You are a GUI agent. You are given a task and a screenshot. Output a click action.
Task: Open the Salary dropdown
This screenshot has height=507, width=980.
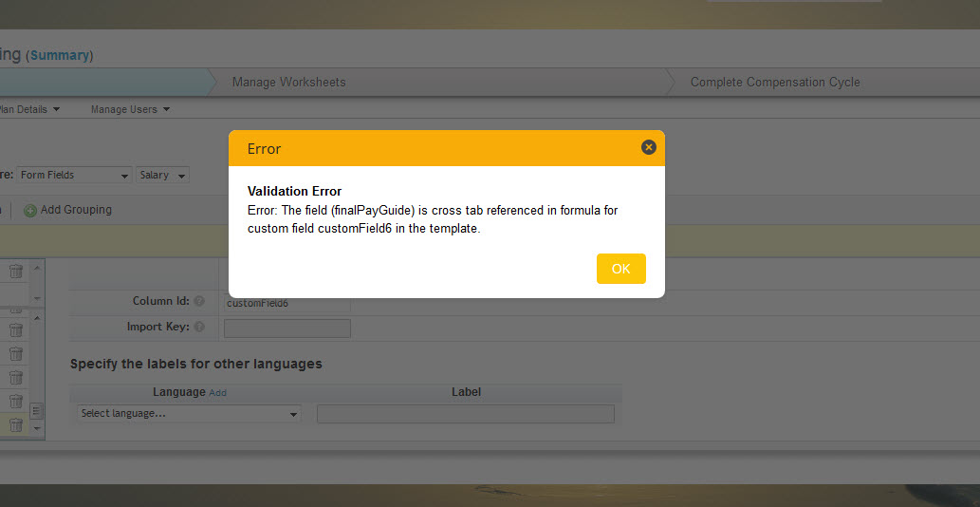click(162, 175)
